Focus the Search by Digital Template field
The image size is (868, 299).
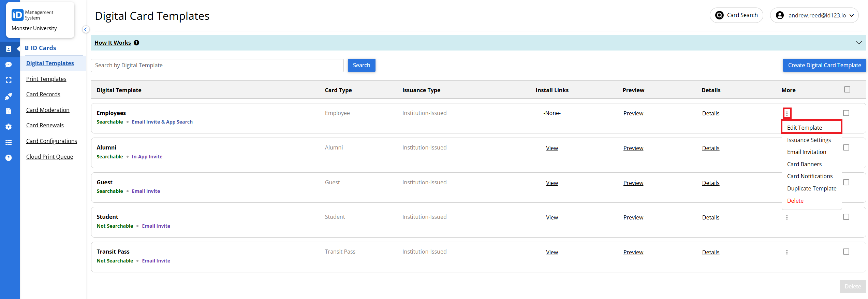(217, 65)
